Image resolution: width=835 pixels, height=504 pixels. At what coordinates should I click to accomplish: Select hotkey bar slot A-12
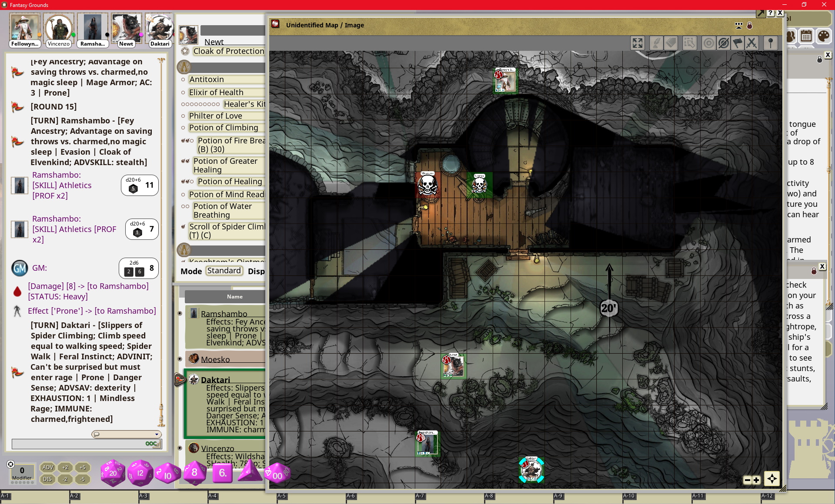click(798, 498)
